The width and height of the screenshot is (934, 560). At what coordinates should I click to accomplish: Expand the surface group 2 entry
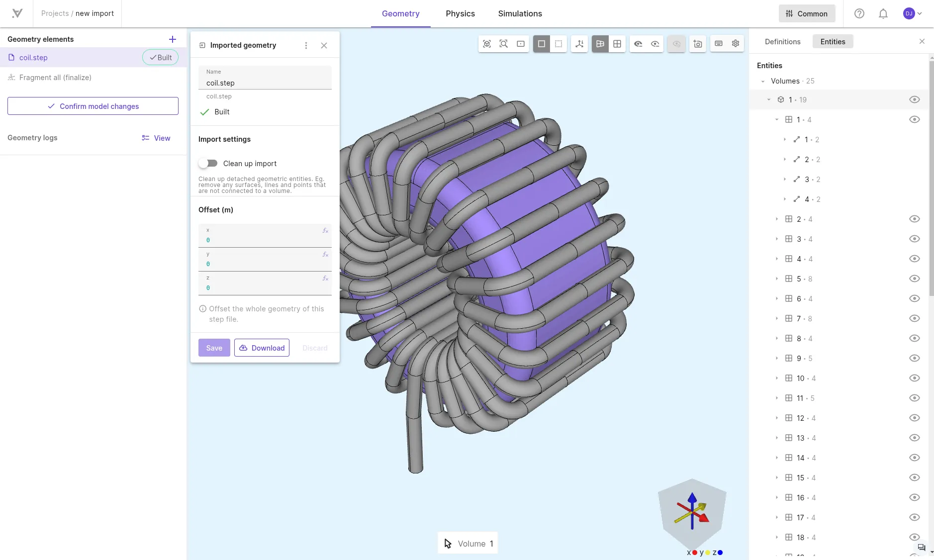pos(777,219)
